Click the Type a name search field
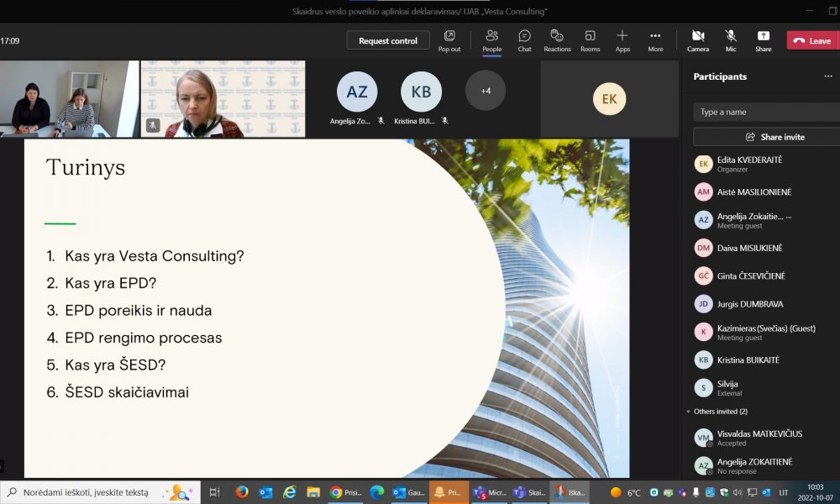The width and height of the screenshot is (840, 504). pos(767,112)
